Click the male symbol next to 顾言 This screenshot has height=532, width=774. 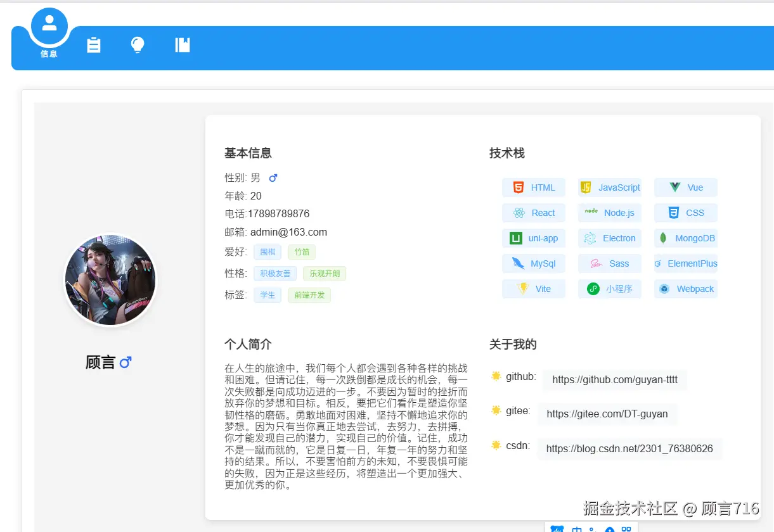pos(126,362)
